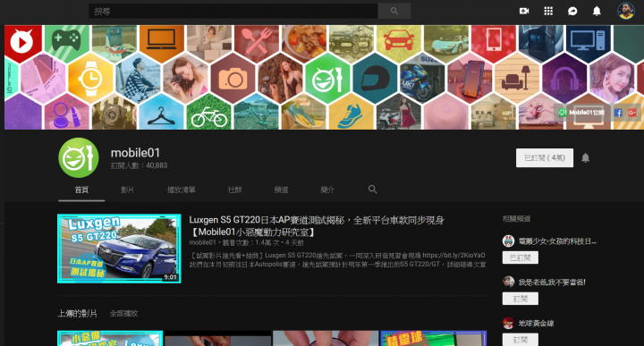Click the mobile01 uploader name under video title

[202, 242]
